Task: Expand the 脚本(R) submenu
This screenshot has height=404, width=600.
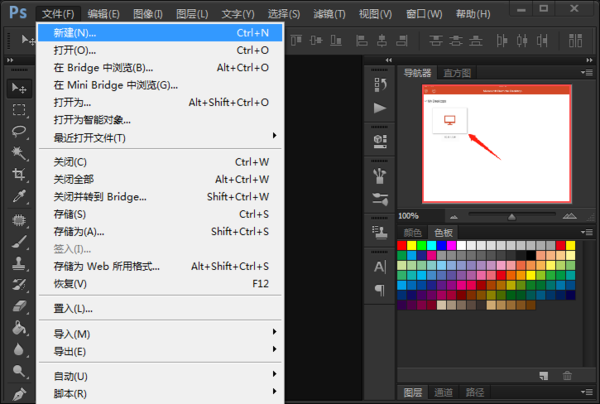Action: [x=160, y=394]
